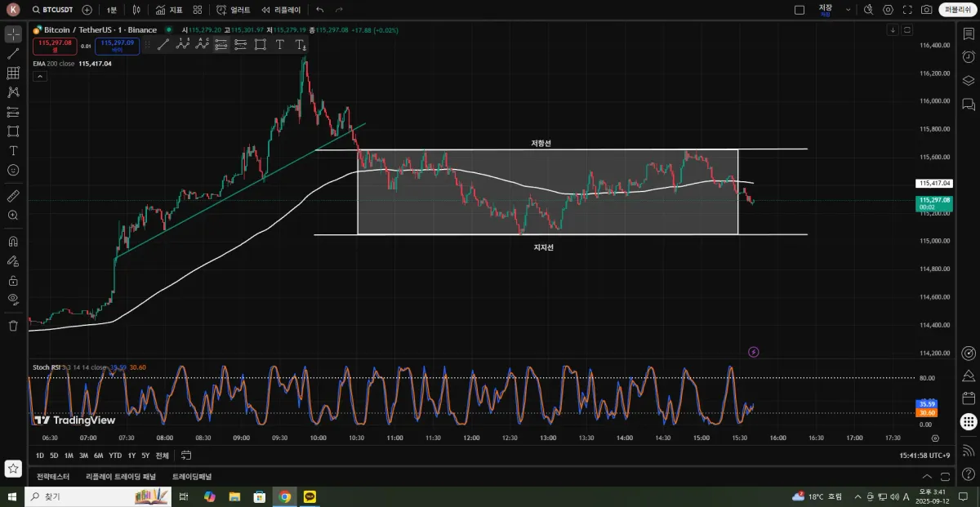Viewport: 980px width, 507px height.
Task: Open the 전략테스터 tab
Action: (x=53, y=477)
